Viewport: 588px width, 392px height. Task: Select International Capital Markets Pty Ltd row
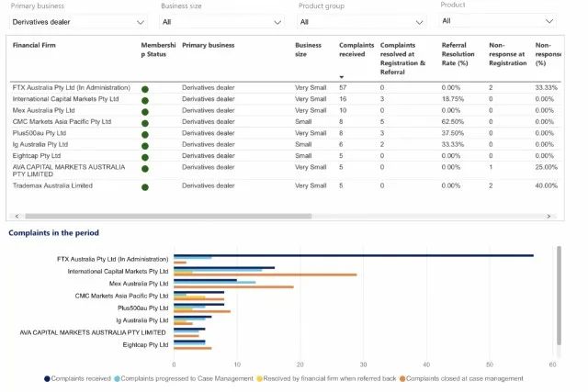pos(286,99)
